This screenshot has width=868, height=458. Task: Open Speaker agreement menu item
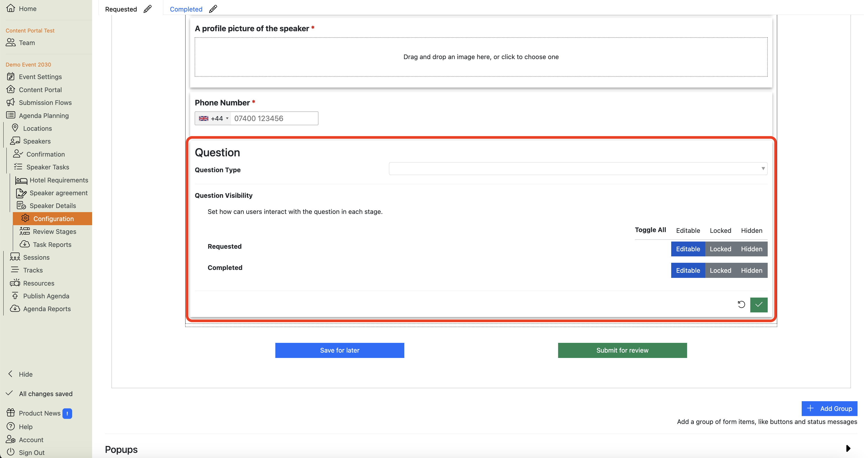coord(58,193)
